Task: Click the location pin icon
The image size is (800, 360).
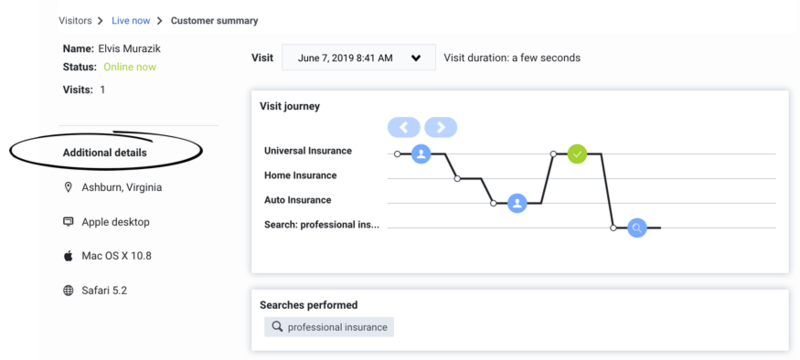Action: [x=68, y=188]
